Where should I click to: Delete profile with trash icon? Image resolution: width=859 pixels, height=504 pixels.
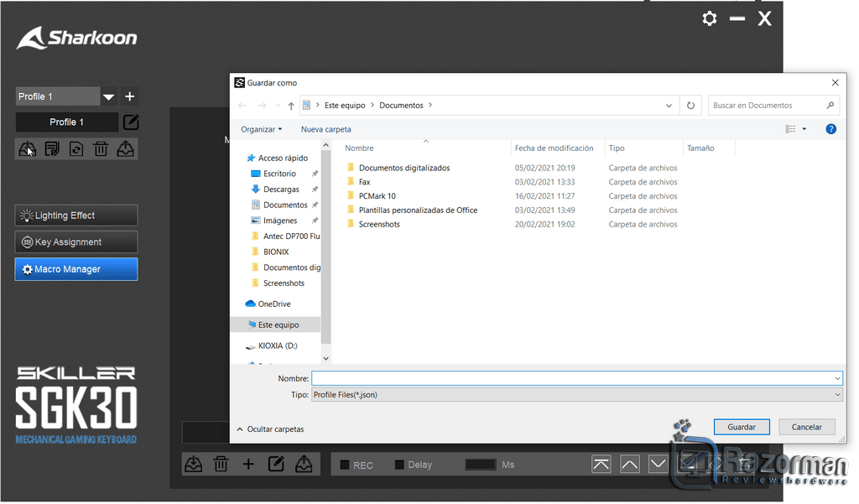tap(101, 149)
